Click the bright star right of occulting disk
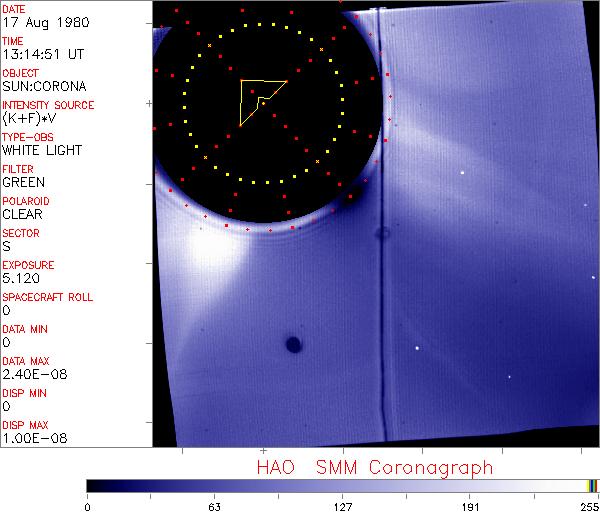The width and height of the screenshot is (600, 512). tap(463, 172)
